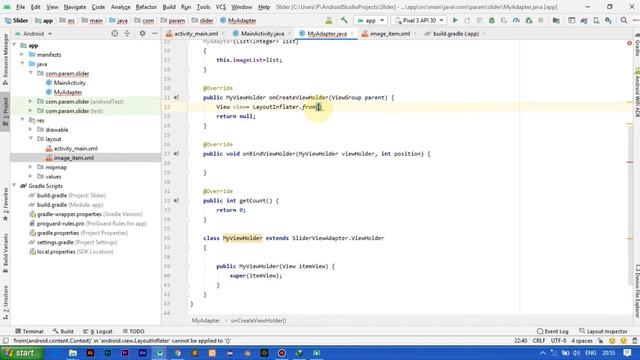
Task: Click the Stop button in toolbar
Action: [541, 20]
